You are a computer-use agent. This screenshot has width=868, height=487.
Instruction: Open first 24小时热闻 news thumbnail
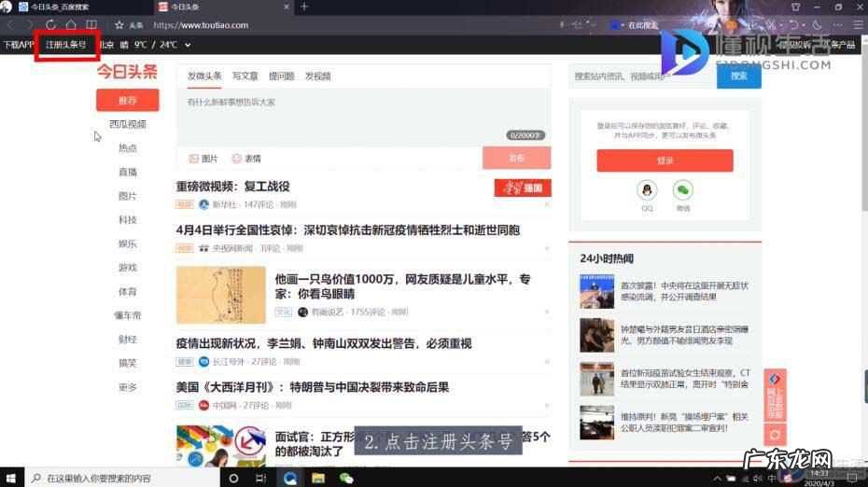[596, 292]
